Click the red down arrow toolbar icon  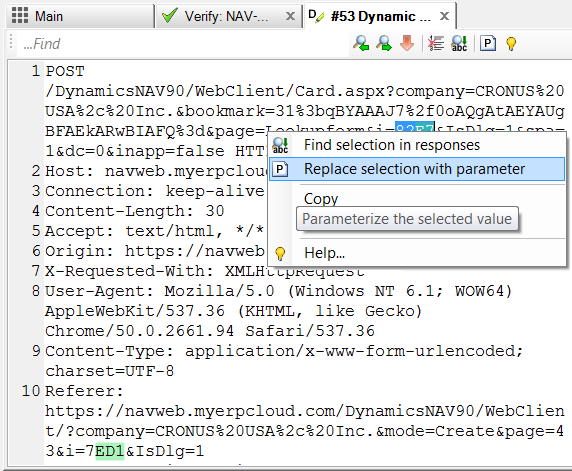[406, 43]
